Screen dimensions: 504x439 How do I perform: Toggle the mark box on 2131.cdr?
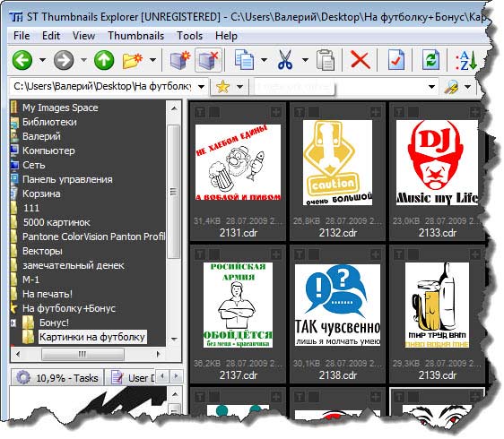(x=214, y=112)
